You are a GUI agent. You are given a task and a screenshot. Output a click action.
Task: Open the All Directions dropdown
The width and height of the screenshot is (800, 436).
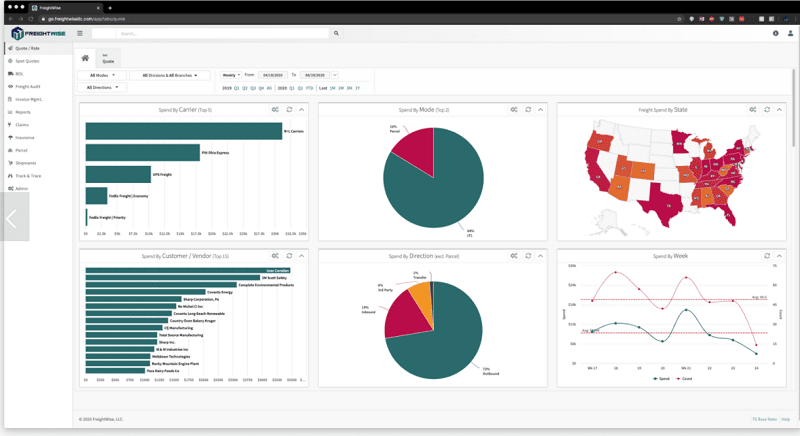[x=102, y=88]
